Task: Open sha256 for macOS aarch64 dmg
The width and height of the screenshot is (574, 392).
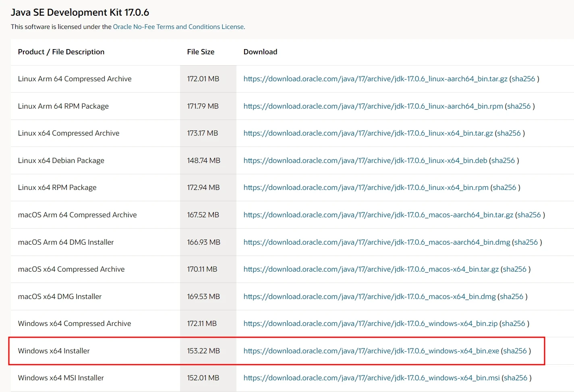Action: point(526,242)
